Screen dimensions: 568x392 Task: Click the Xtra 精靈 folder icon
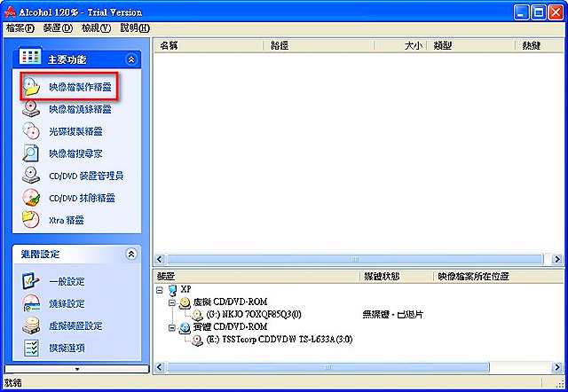tap(31, 220)
